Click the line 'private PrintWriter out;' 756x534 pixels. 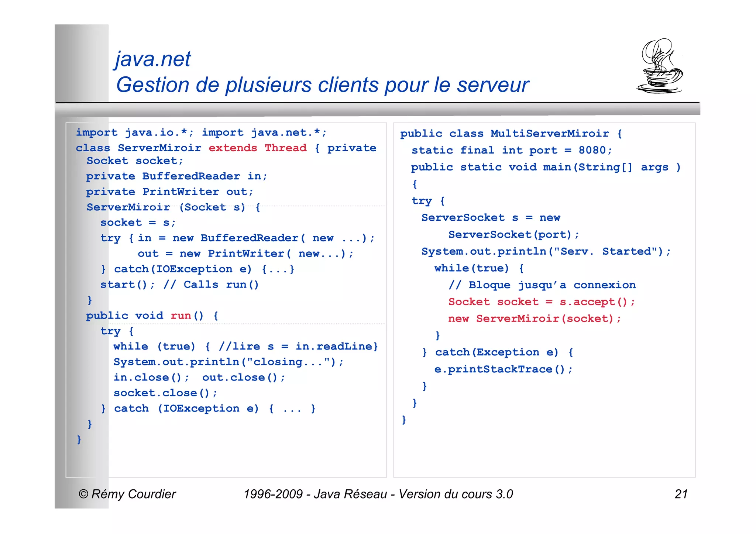[170, 192]
